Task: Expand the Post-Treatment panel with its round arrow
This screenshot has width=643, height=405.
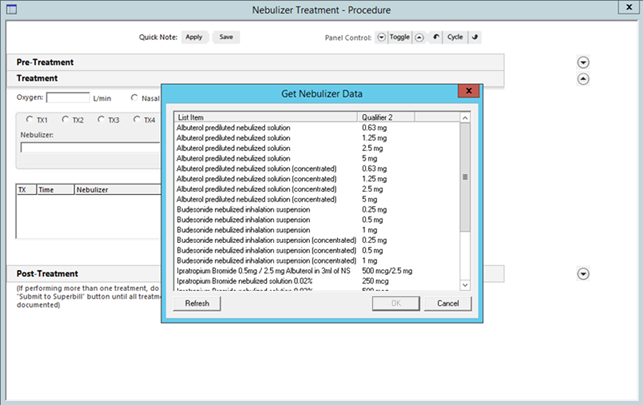Action: coord(583,273)
